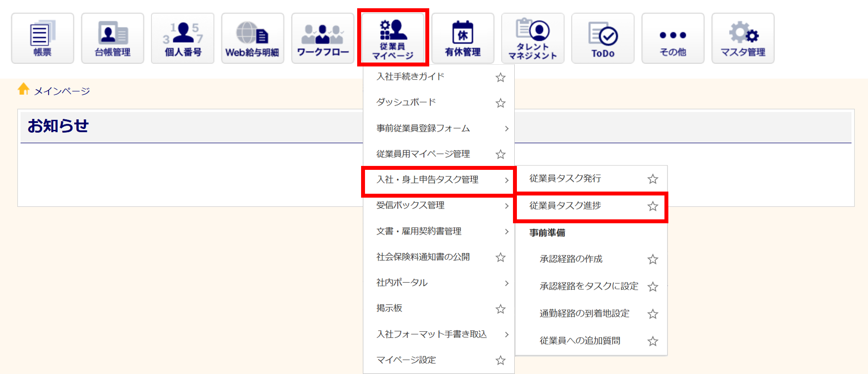The image size is (868, 374).
Task: Click the タレントマネジメント icon
Action: point(533,38)
